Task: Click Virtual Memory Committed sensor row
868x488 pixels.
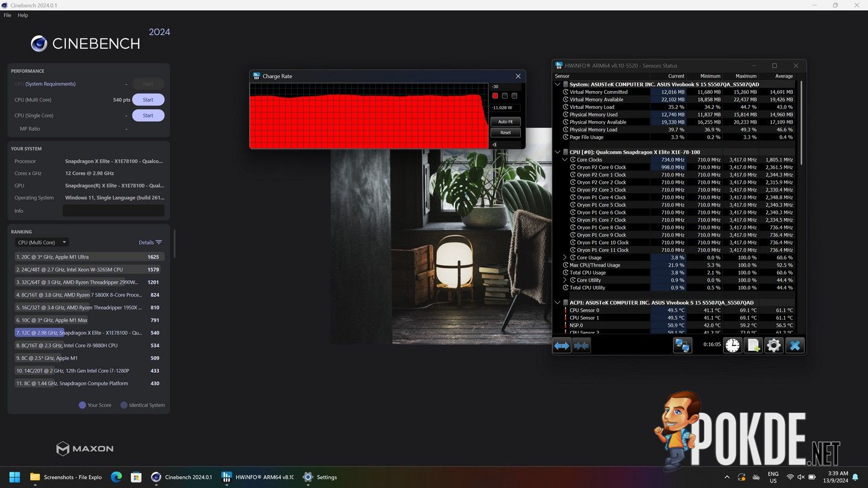Action: point(674,92)
